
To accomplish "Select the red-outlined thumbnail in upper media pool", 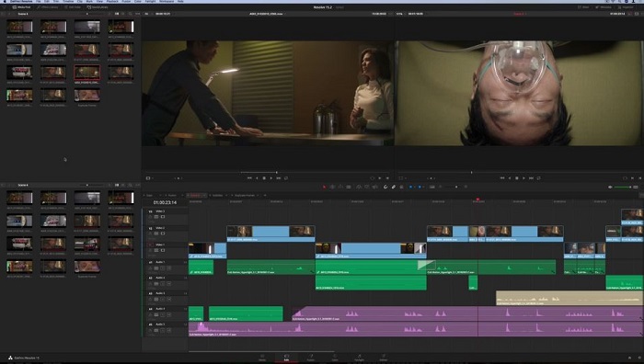I will (86, 73).
